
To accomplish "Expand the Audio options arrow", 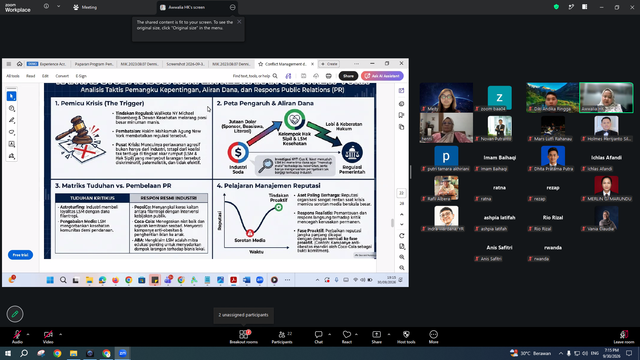I will click(x=28, y=334).
